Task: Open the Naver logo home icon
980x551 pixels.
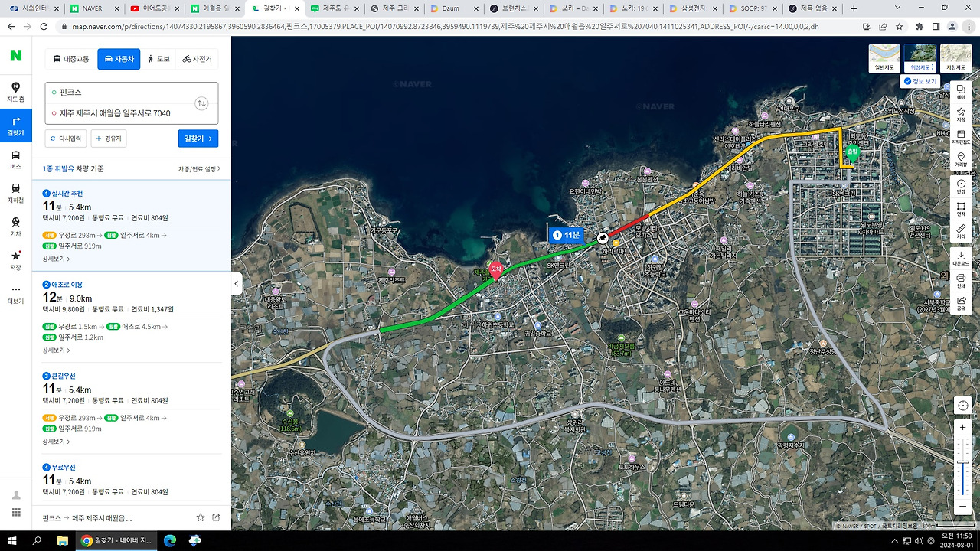Action: 15,56
